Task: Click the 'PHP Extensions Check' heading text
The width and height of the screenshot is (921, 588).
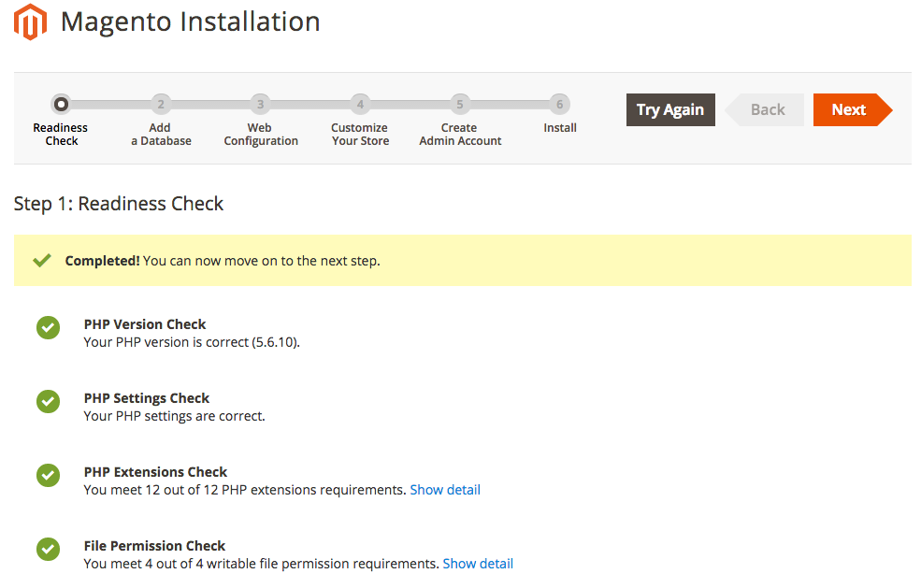Action: tap(155, 472)
